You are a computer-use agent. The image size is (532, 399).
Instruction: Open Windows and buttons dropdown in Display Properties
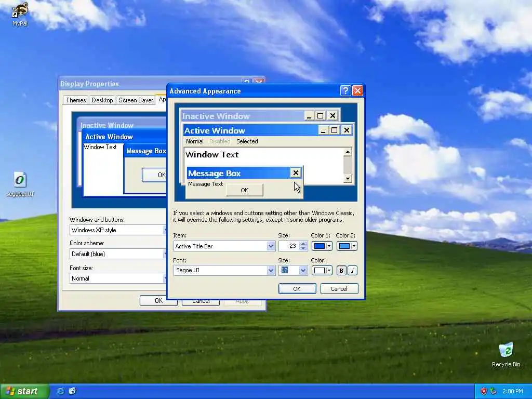118,230
